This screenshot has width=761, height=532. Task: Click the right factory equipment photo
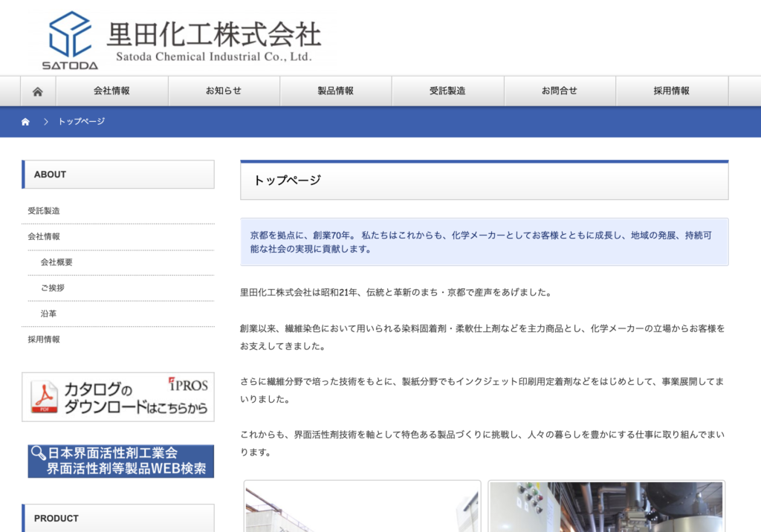pos(606,506)
